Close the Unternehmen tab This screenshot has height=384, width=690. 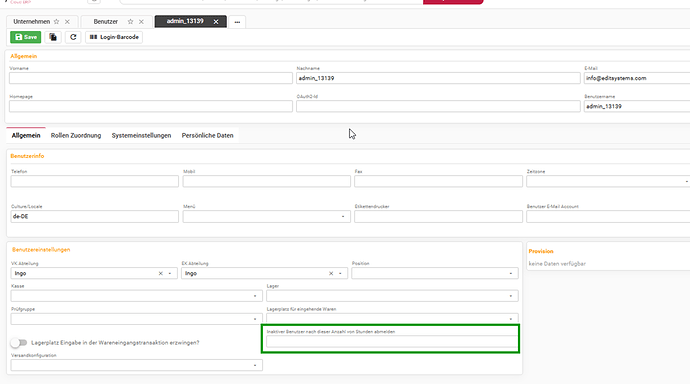[67, 22]
